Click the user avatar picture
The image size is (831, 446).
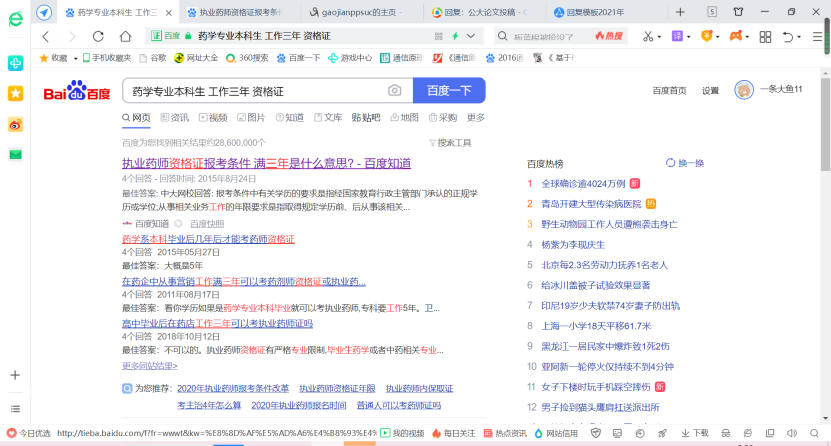(744, 90)
